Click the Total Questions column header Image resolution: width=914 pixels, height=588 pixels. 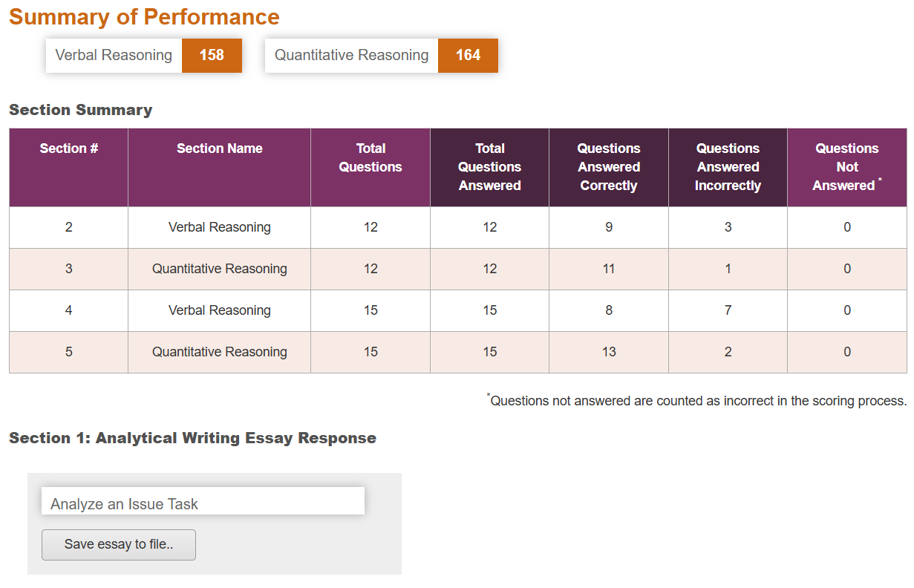point(371,157)
